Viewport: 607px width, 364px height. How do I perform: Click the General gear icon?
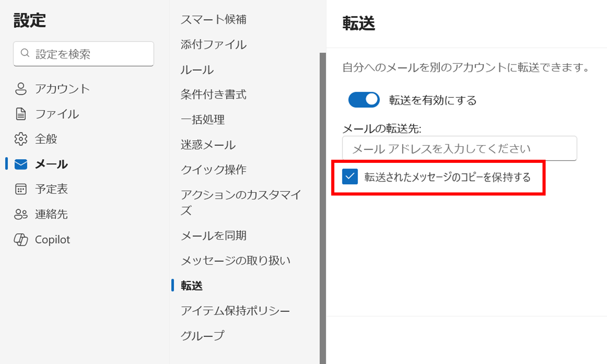pyautogui.click(x=21, y=139)
